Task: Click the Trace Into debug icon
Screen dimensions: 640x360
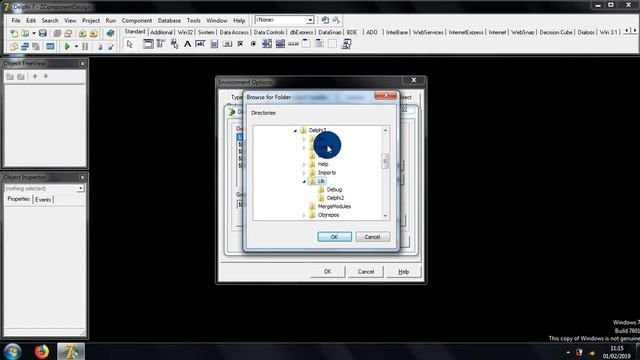Action: pyautogui.click(x=100, y=47)
